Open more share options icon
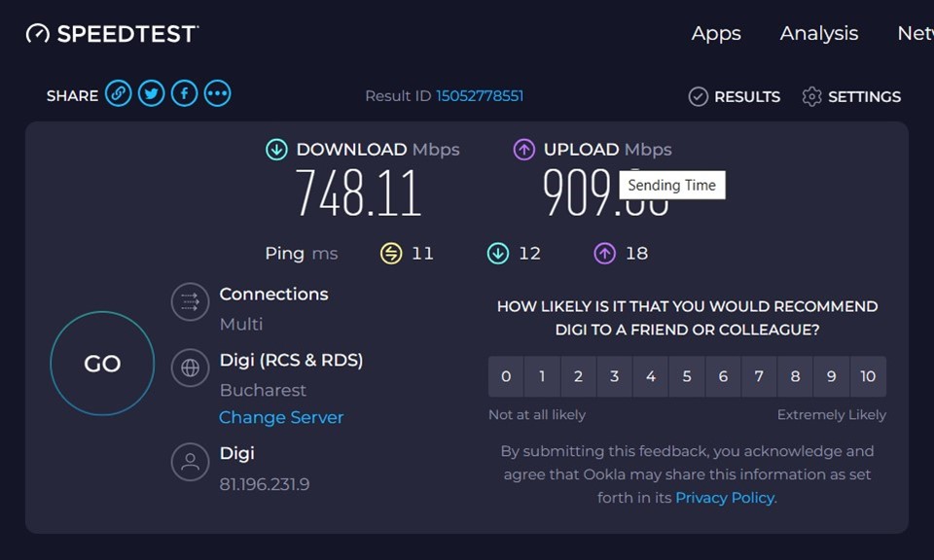The height and width of the screenshot is (560, 934). coord(217,94)
